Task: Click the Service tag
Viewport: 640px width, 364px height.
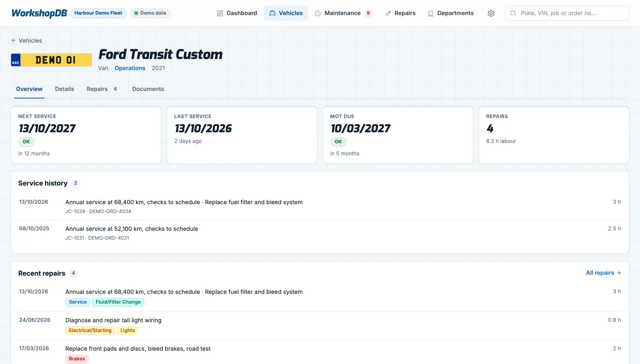Action: click(x=78, y=302)
